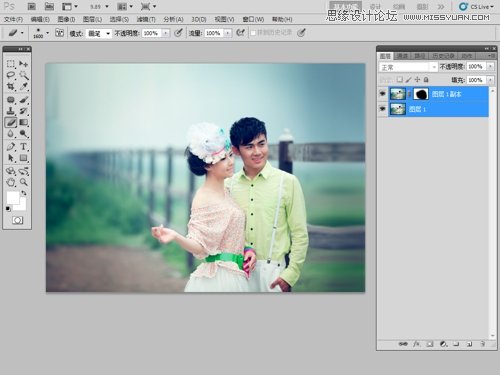Toggle lock all padlock icon

point(426,80)
